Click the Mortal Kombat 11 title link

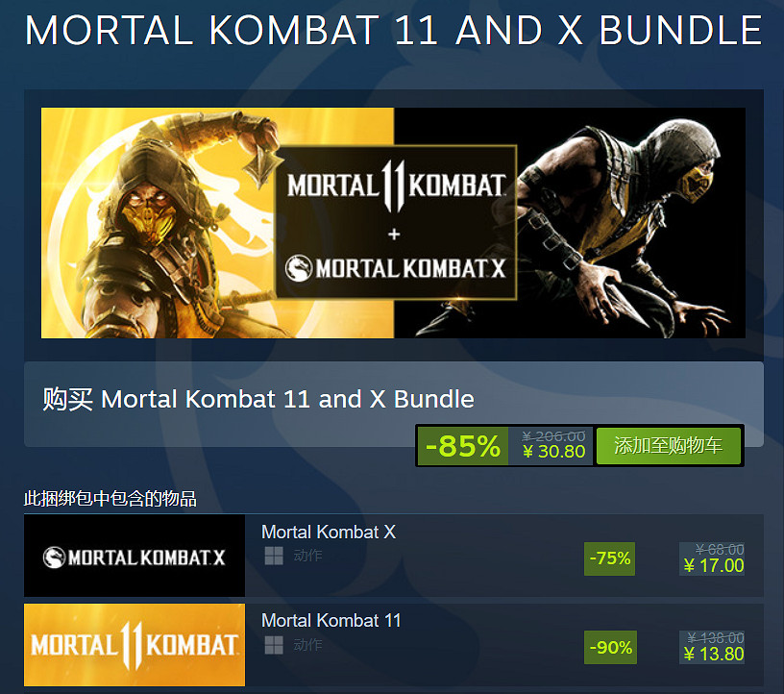click(x=331, y=620)
